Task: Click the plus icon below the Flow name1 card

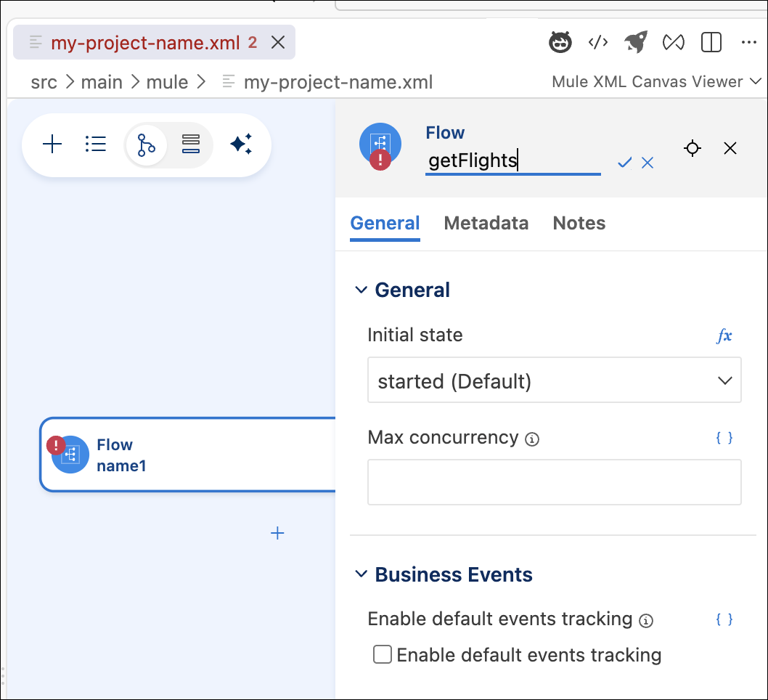Action: coord(277,533)
